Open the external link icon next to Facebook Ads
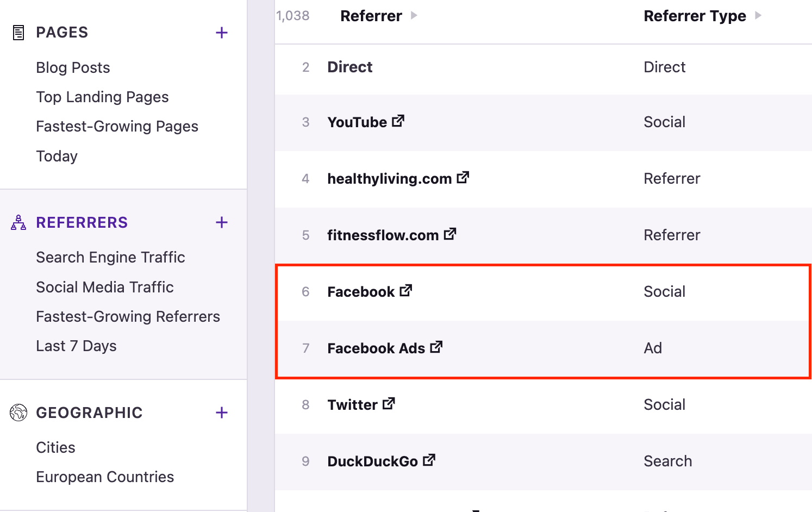812x512 pixels. point(436,347)
